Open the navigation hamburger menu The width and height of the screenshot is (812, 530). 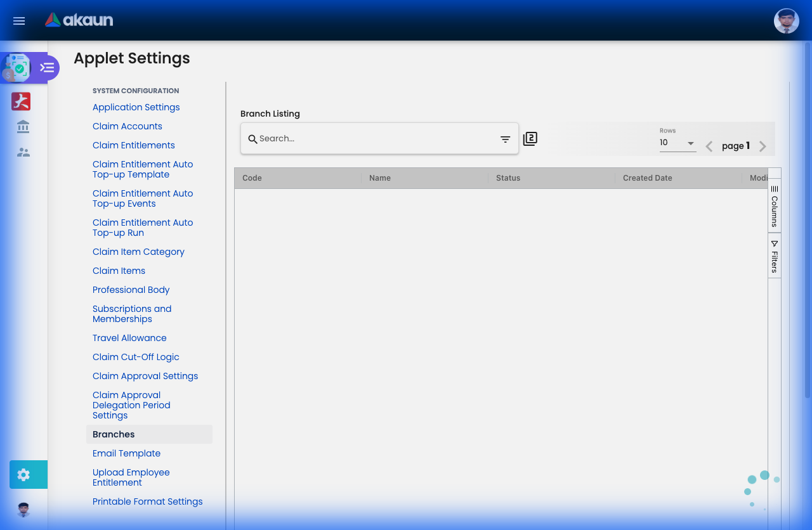click(x=18, y=21)
